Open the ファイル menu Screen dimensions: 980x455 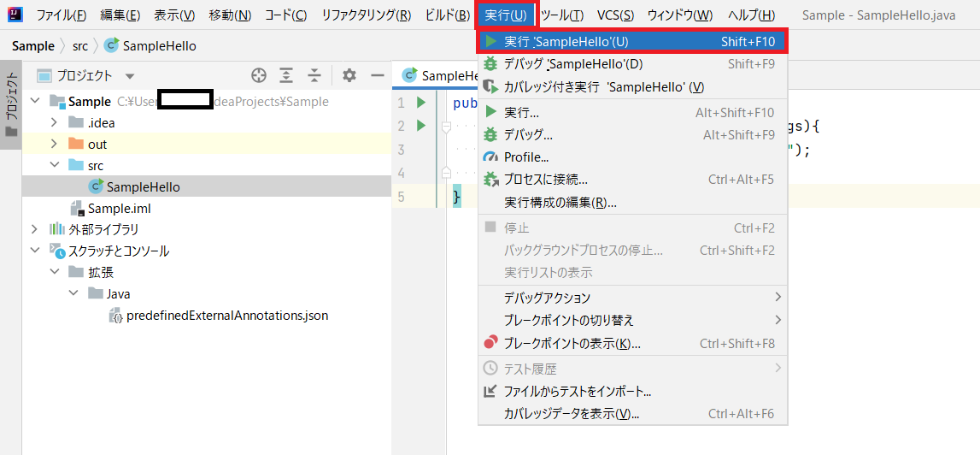tap(61, 15)
